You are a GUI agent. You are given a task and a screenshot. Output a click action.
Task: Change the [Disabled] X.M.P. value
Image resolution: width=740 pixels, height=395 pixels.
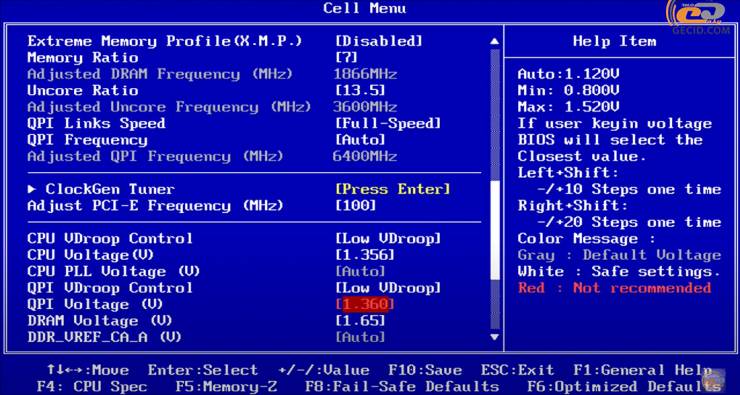pyautogui.click(x=379, y=42)
